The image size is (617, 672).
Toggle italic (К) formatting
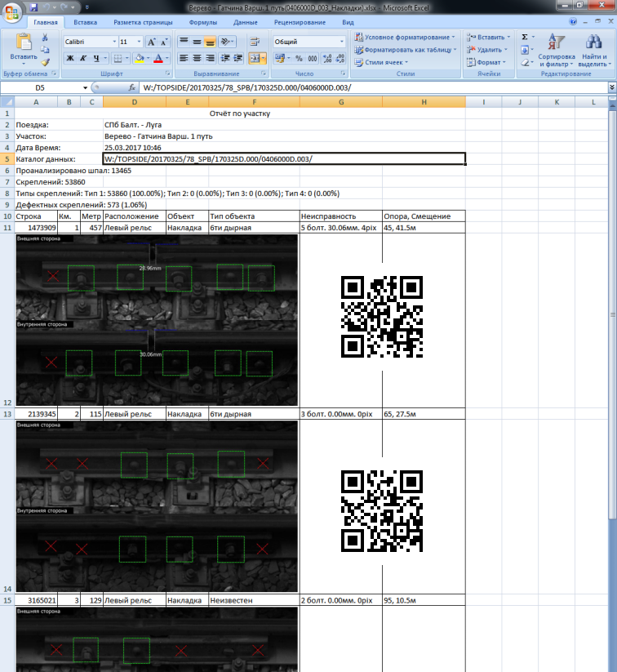pos(83,58)
